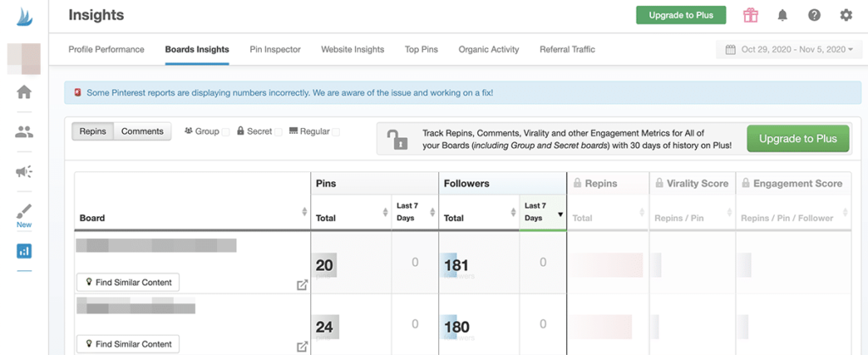Select the Comments toggle button
The image size is (868, 355).
coord(142,131)
